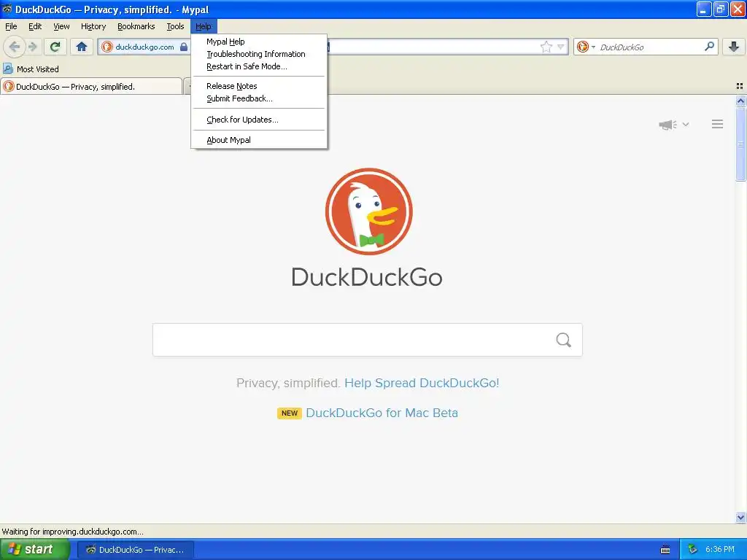Click the megaphone announcements icon

[x=667, y=125]
